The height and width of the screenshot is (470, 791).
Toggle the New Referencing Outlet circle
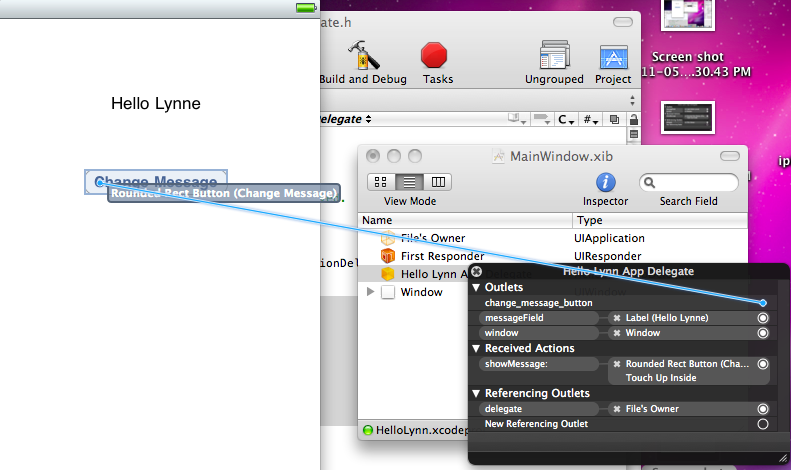click(763, 424)
